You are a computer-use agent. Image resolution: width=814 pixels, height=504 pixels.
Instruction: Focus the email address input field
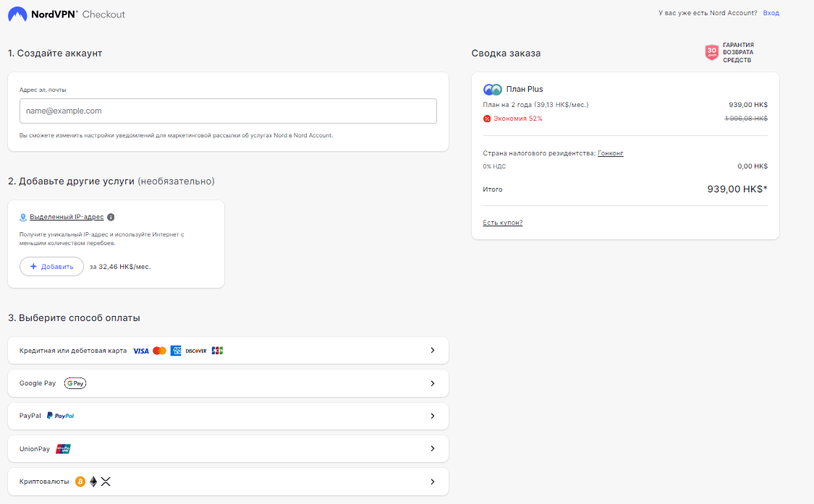pos(228,111)
